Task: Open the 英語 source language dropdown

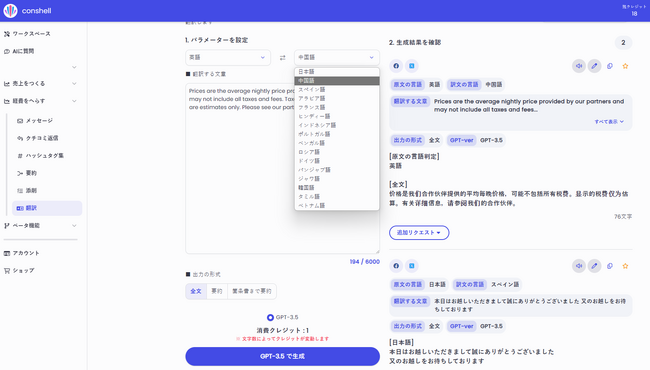Action: click(x=228, y=58)
